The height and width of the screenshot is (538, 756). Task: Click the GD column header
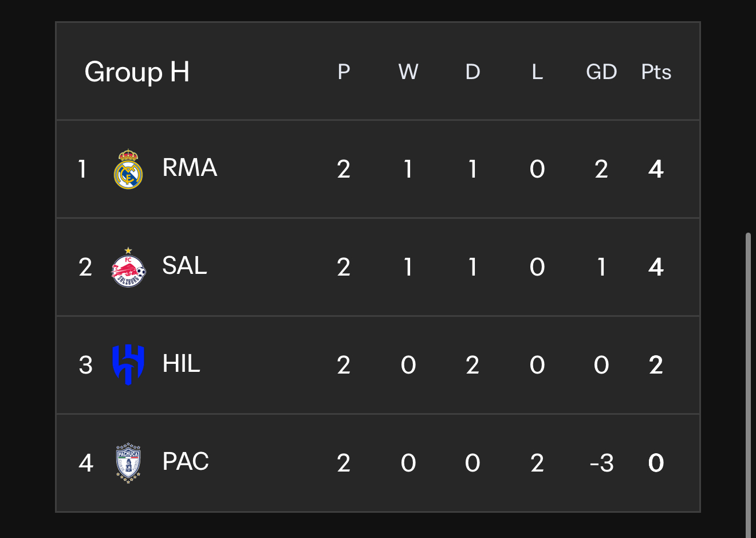tap(601, 72)
